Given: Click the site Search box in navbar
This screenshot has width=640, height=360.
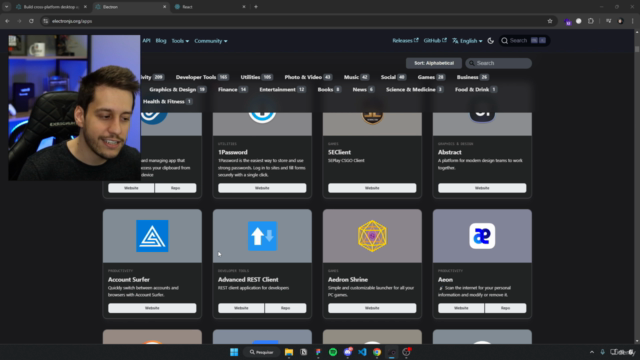Looking at the screenshot, I should click(524, 40).
